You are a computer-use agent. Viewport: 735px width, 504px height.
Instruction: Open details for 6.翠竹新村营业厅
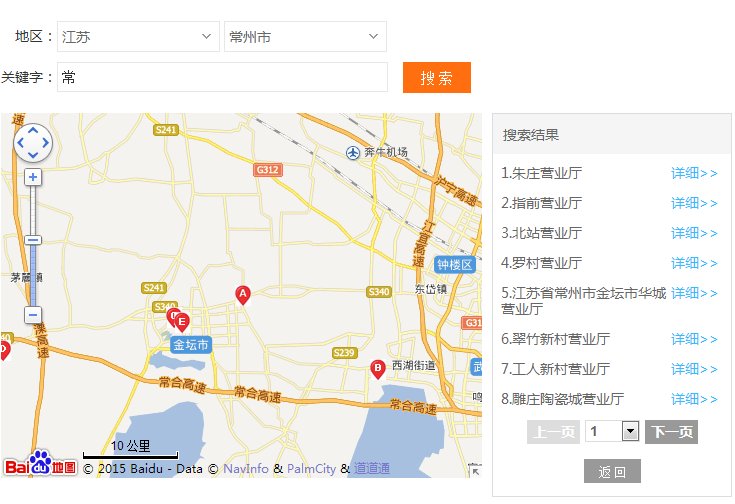pyautogui.click(x=694, y=339)
